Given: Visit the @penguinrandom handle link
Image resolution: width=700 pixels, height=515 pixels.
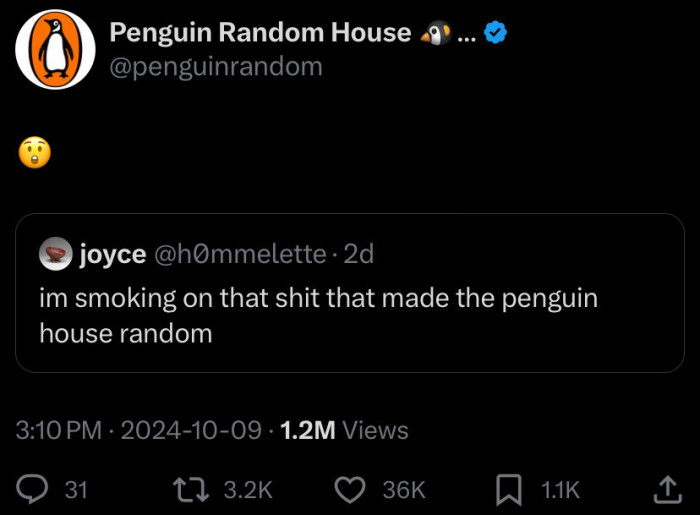Looking at the screenshot, I should pos(216,66).
